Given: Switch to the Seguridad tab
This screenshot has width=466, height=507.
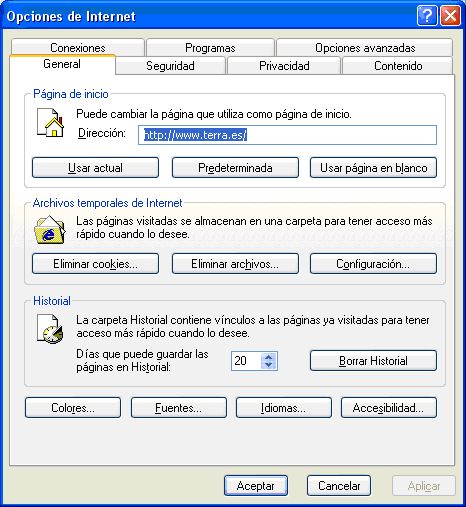Looking at the screenshot, I should tap(170, 66).
